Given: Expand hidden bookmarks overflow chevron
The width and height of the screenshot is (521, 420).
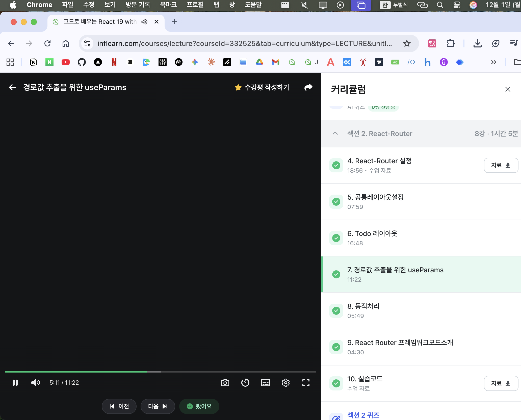Looking at the screenshot, I should pos(493,62).
